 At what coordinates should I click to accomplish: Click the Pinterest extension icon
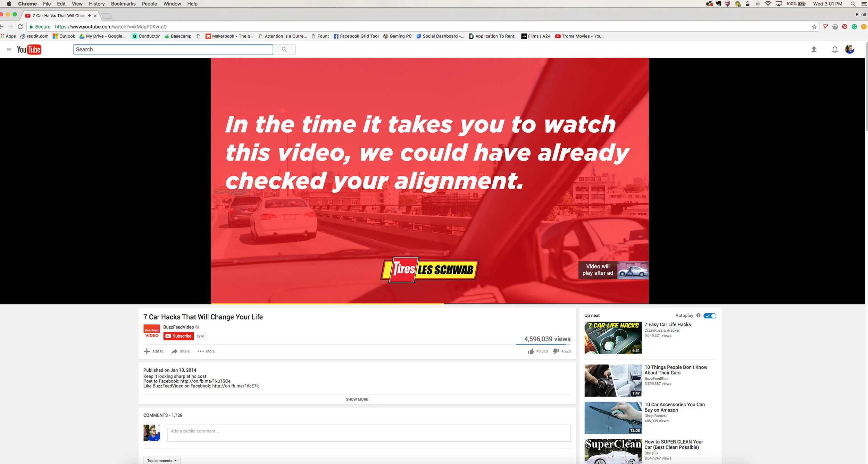point(845,27)
